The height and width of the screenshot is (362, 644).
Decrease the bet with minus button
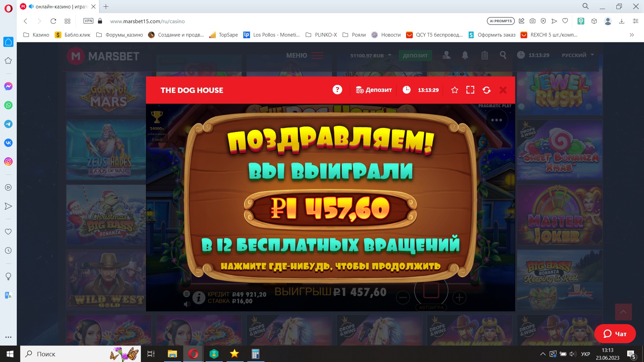click(x=403, y=298)
